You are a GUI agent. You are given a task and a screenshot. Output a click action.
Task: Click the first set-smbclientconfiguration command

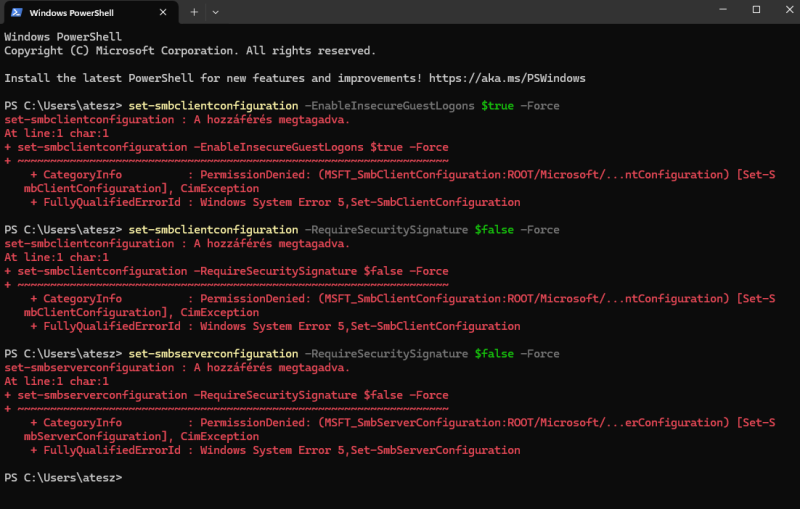tap(213, 106)
